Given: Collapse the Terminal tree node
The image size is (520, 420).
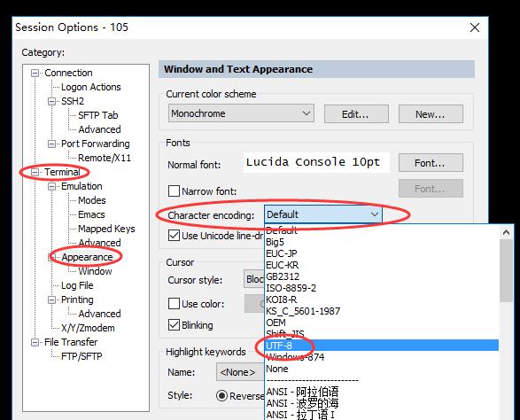Looking at the screenshot, I should 35,172.
